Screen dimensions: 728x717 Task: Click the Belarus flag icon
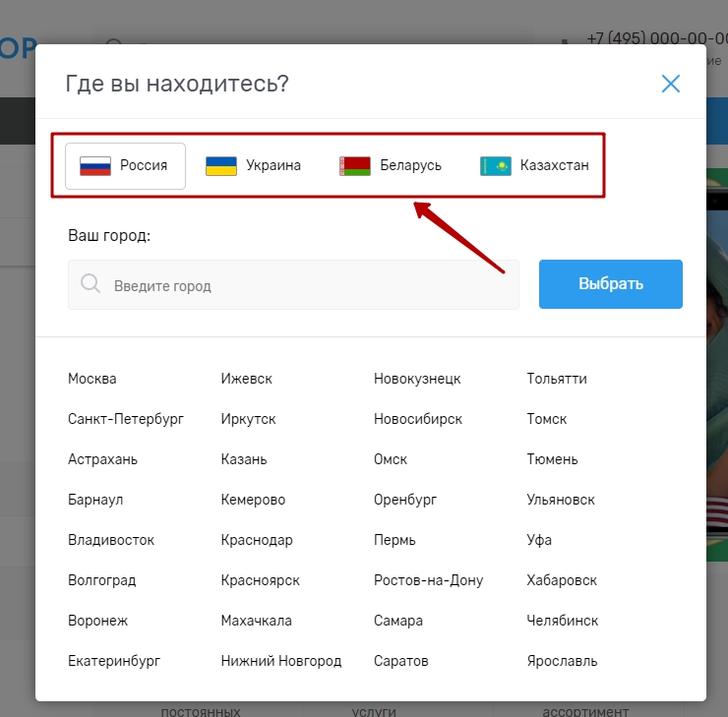(x=355, y=165)
